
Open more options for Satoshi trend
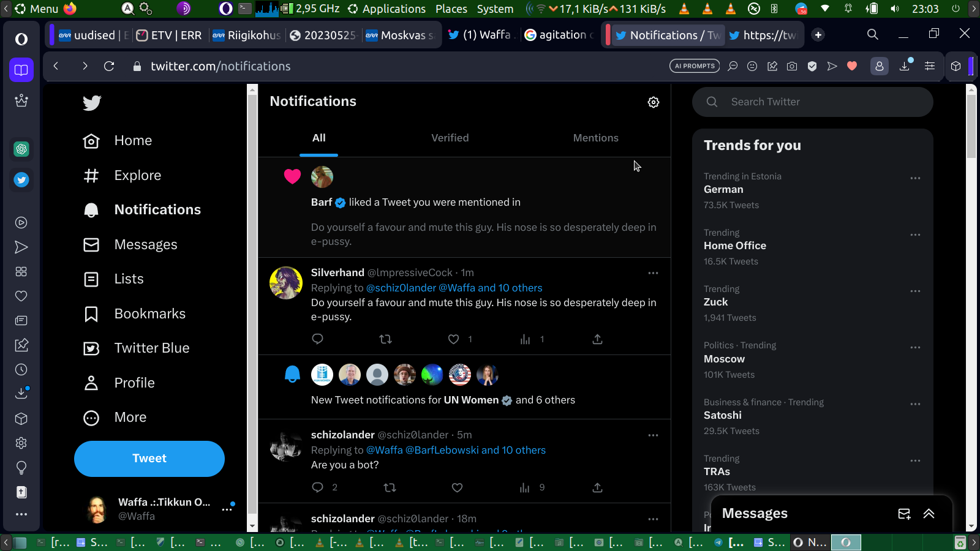point(915,404)
